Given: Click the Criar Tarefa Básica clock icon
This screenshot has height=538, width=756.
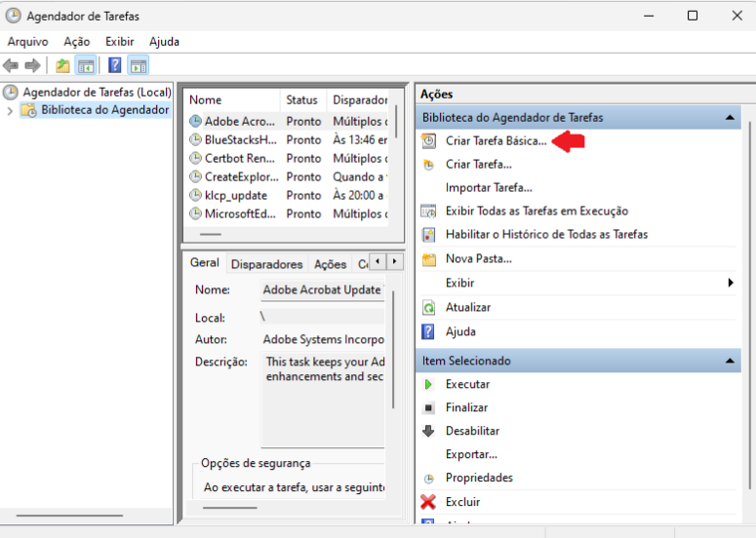Looking at the screenshot, I should pos(428,140).
